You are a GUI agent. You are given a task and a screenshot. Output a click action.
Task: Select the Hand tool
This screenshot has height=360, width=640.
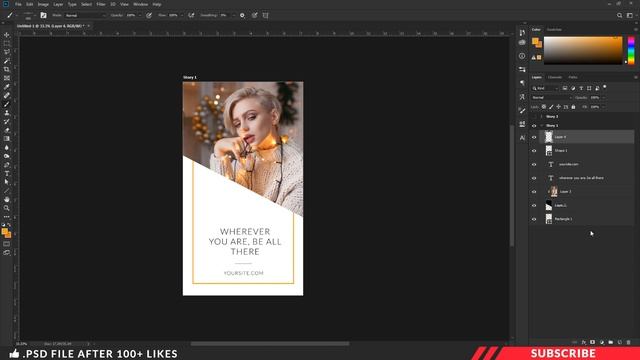(x=7, y=199)
